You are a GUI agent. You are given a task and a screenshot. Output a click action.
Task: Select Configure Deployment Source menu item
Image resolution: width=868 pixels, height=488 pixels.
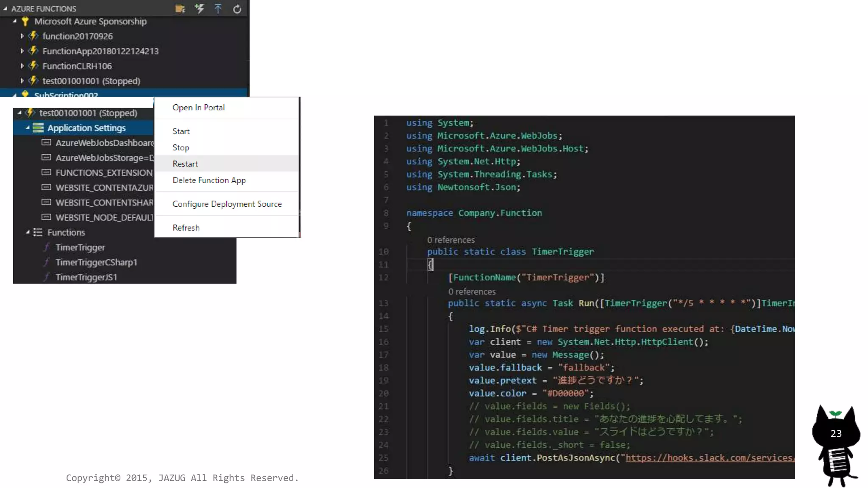tap(227, 204)
